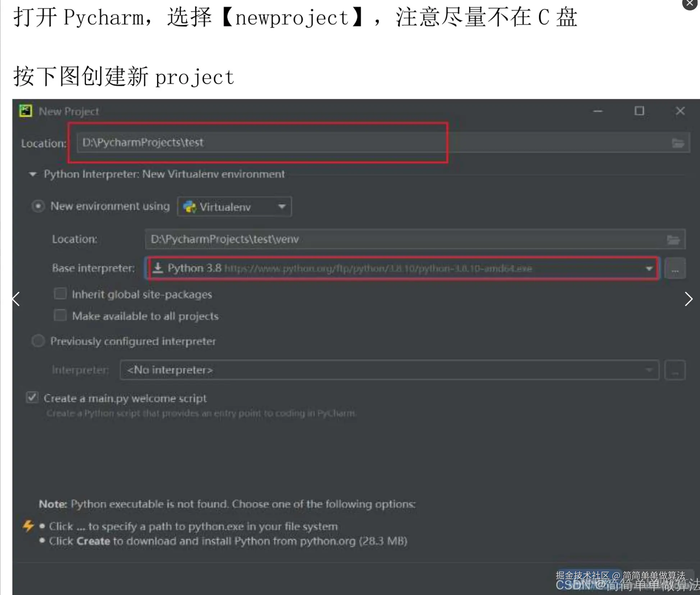This screenshot has height=595, width=700.
Task: Collapse the Python Interpreter section
Action: [x=33, y=174]
